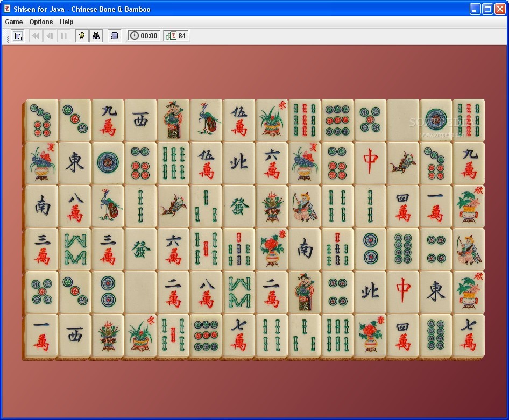Image resolution: width=509 pixels, height=420 pixels.
Task: Select the autumn flower tile beside 一萬
Action: pos(469,206)
